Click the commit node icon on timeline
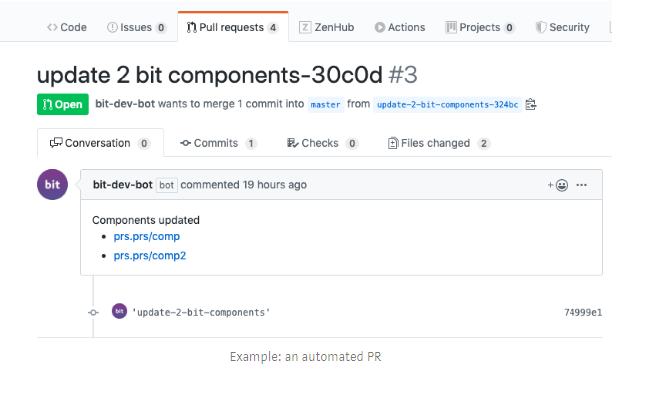649x402 pixels. (x=93, y=312)
